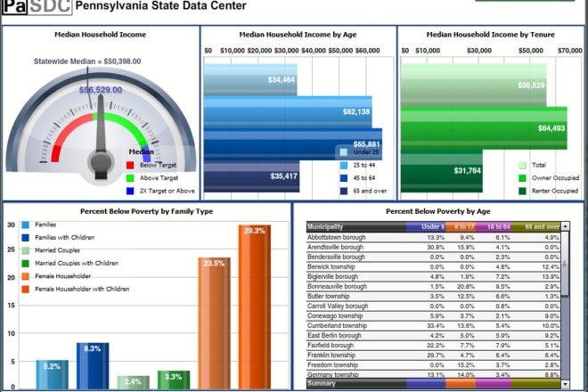Click the 2.4% Married Couples bar

point(133,382)
